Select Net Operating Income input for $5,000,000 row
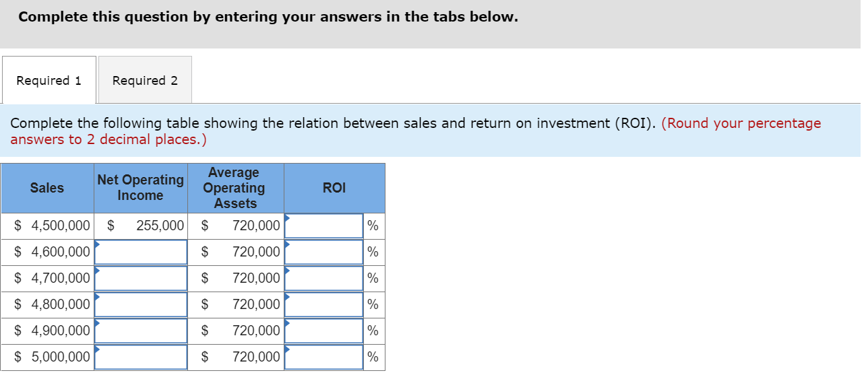Viewport: 868px width, 375px height. click(x=141, y=357)
